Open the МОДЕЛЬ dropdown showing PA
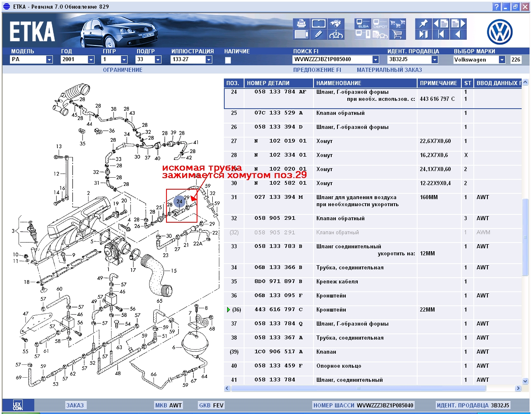The height and width of the screenshot is (414, 532). point(50,59)
